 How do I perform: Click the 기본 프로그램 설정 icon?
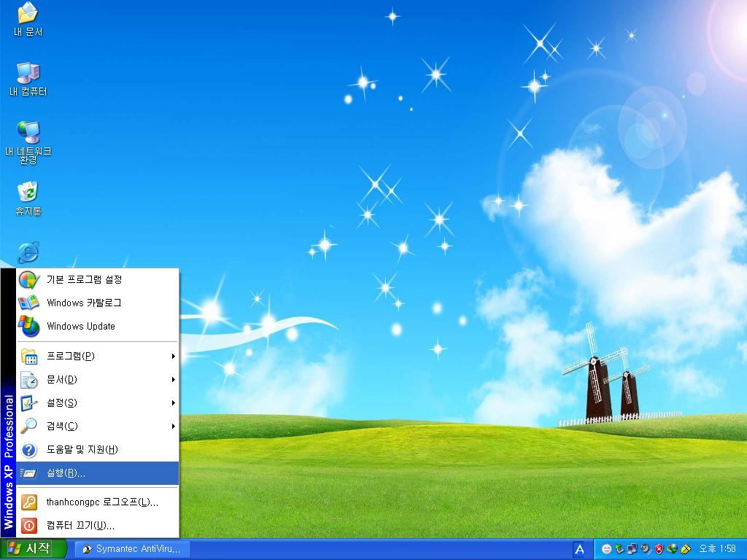[x=29, y=279]
